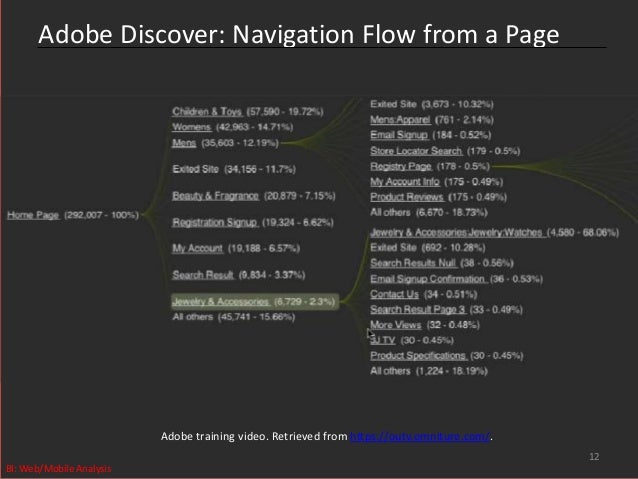Select the Search Result Page 3 node
This screenshot has width=638, height=479.
pos(417,310)
